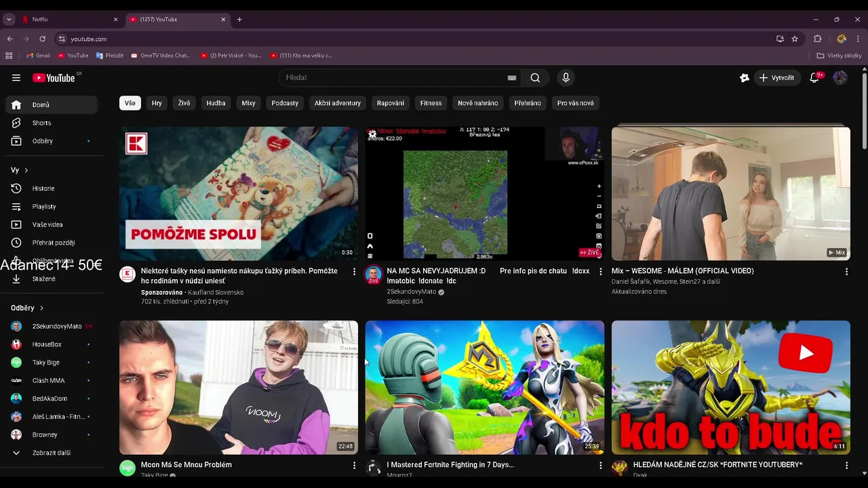Bookmark this page with star icon
Viewport: 868px width, 488px height.
coord(795,39)
